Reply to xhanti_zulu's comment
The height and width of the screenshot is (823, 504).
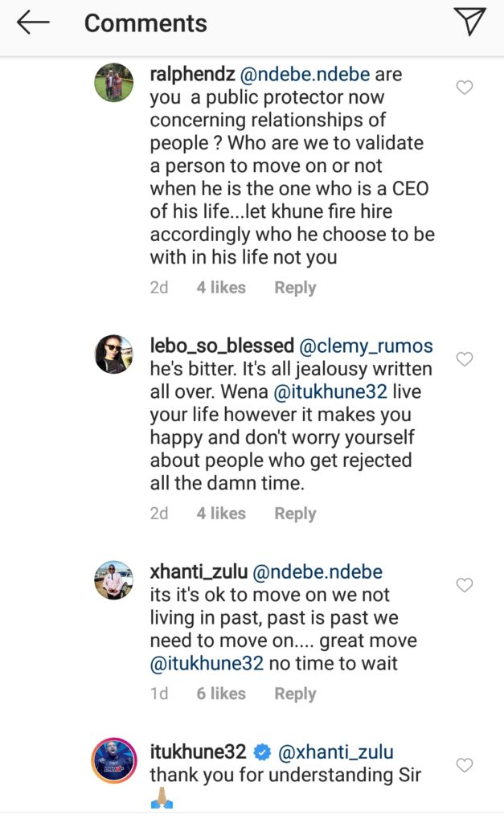295,694
